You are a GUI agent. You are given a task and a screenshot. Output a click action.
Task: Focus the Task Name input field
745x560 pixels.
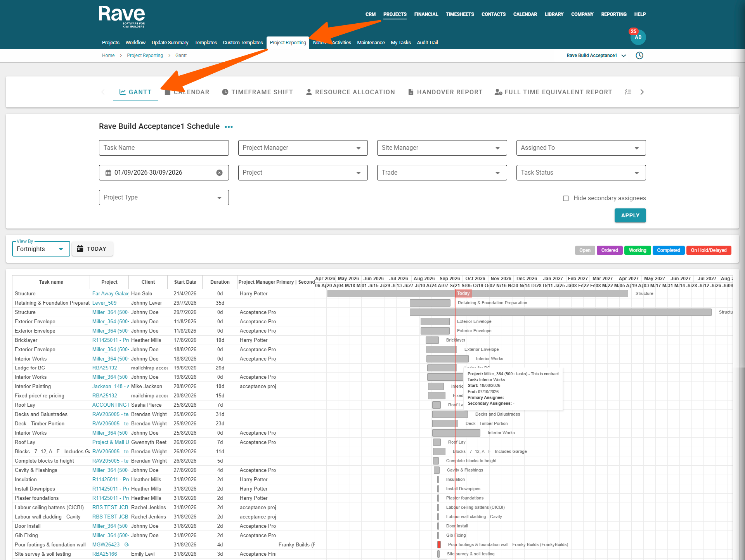coord(164,148)
